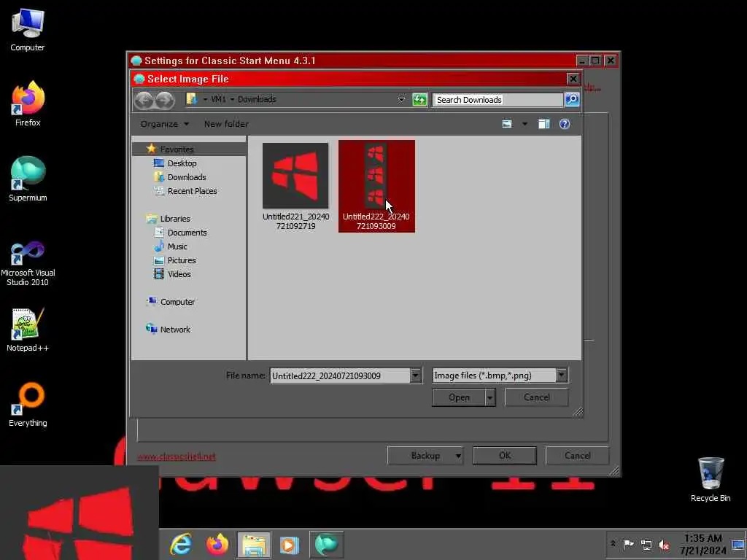Open the File name history dropdown
The width and height of the screenshot is (747, 560).
(x=415, y=376)
